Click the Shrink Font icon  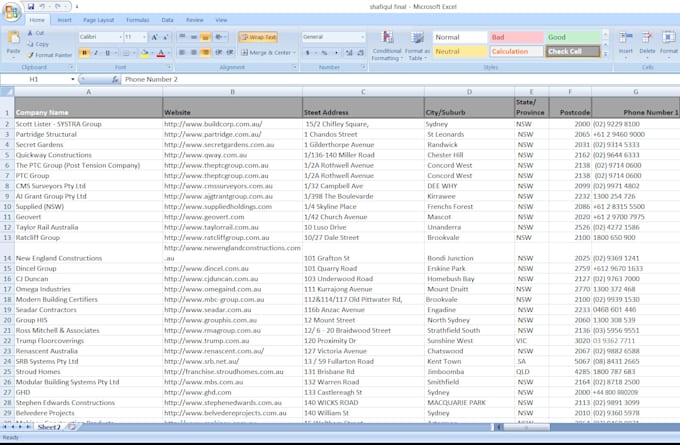click(166, 37)
